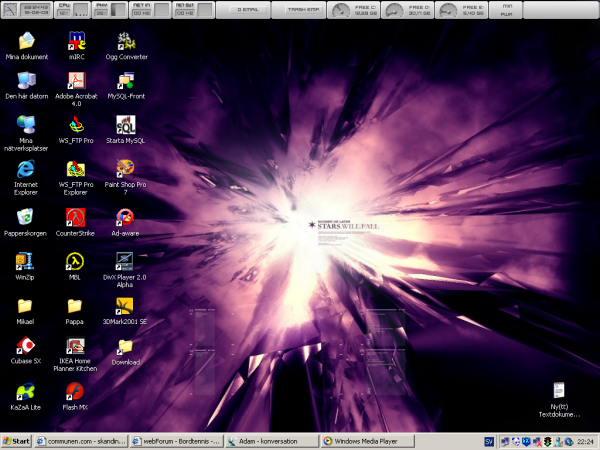Click the Net In meter widget
Viewport: 600px width, 450px height.
150,10
